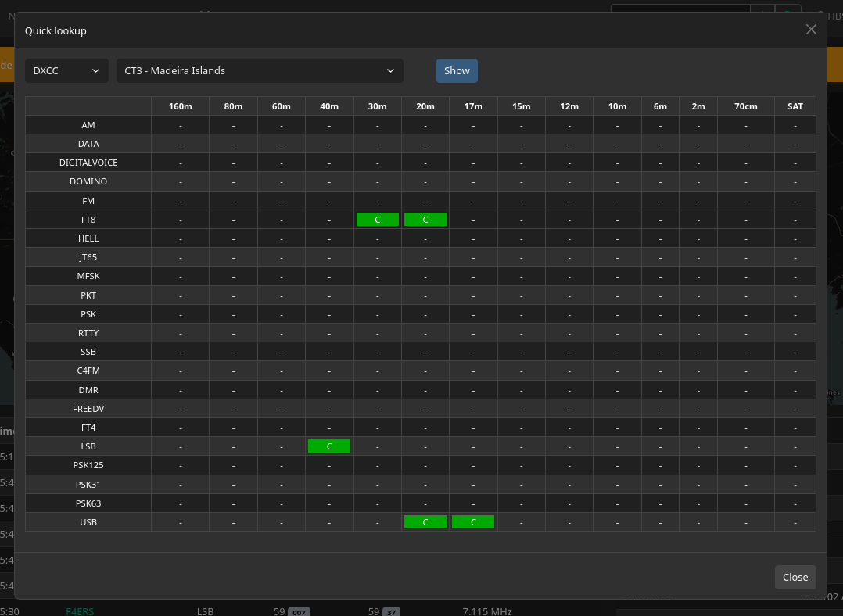Screen dimensions: 843x616
Task: Select the 160m column header
Action: [x=180, y=106]
